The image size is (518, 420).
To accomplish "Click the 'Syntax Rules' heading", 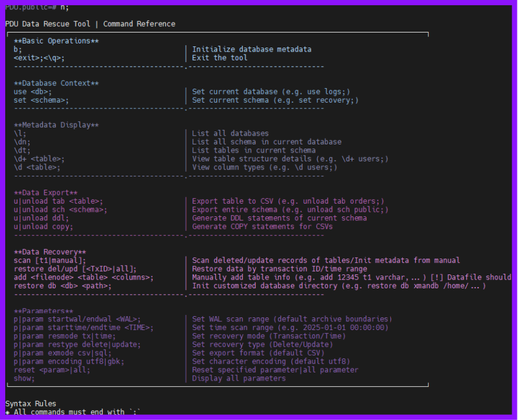I will click(31, 404).
